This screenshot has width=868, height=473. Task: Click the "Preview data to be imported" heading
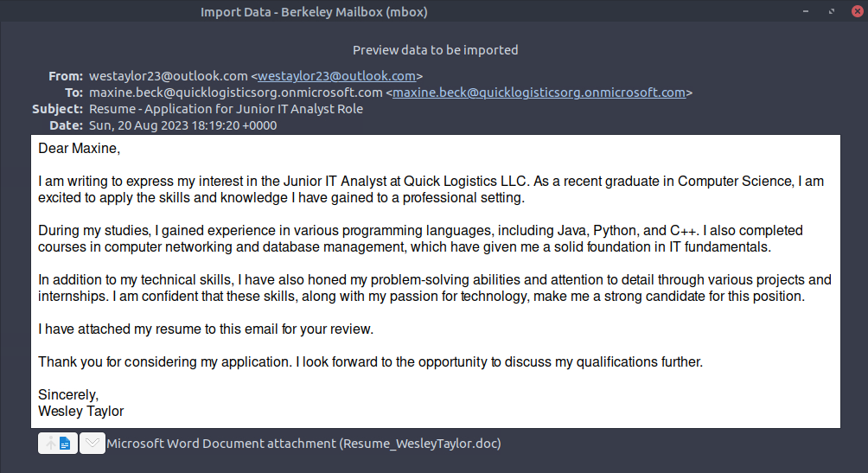pyautogui.click(x=435, y=50)
